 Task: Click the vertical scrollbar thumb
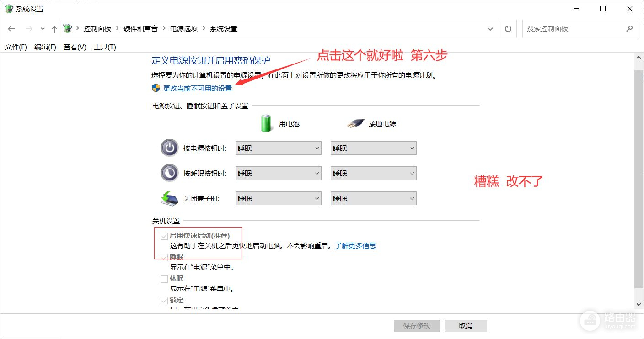639,179
